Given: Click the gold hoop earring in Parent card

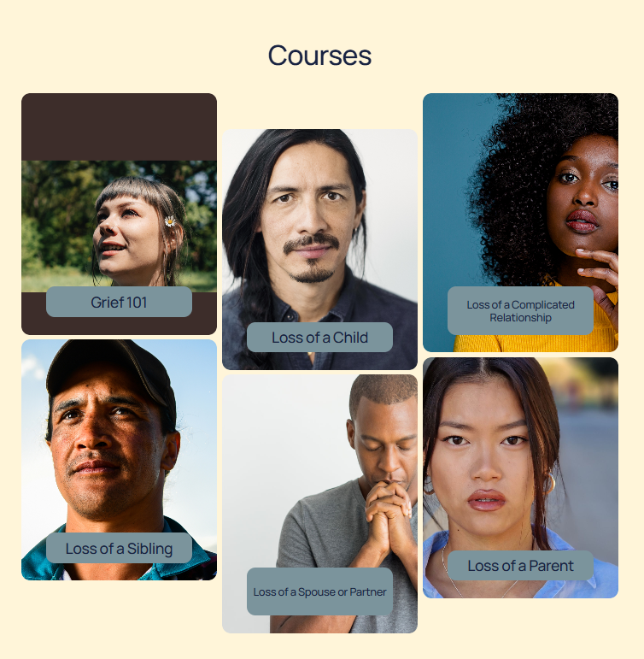Looking at the screenshot, I should [x=550, y=483].
